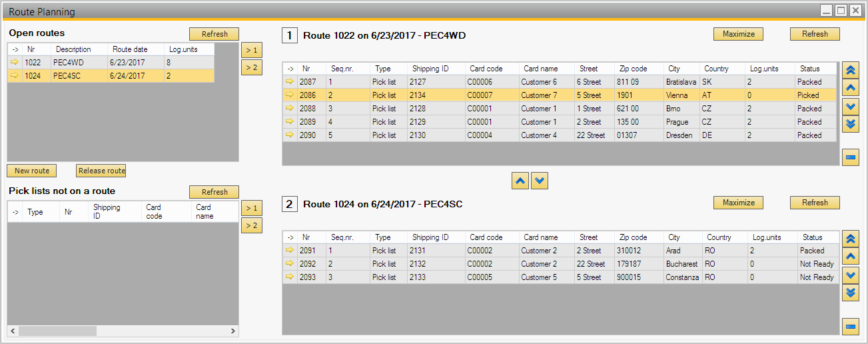Click the up arrow between the two route panels
This screenshot has width=868, height=344.
tap(520, 181)
